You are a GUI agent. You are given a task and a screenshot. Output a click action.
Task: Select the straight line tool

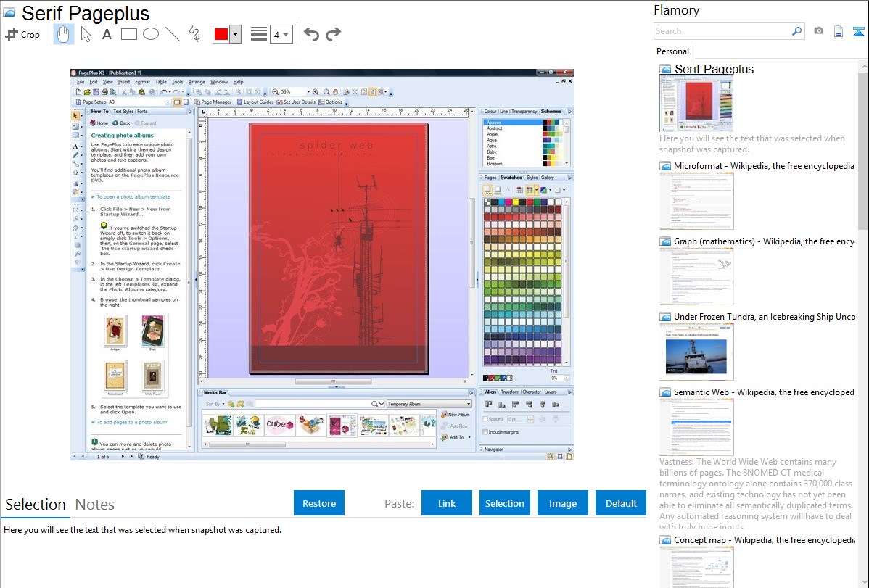click(172, 34)
